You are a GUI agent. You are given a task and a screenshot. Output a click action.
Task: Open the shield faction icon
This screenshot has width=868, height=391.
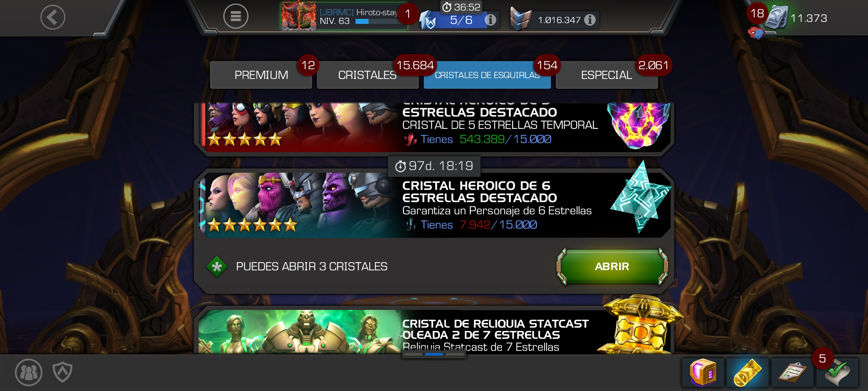pos(63,372)
